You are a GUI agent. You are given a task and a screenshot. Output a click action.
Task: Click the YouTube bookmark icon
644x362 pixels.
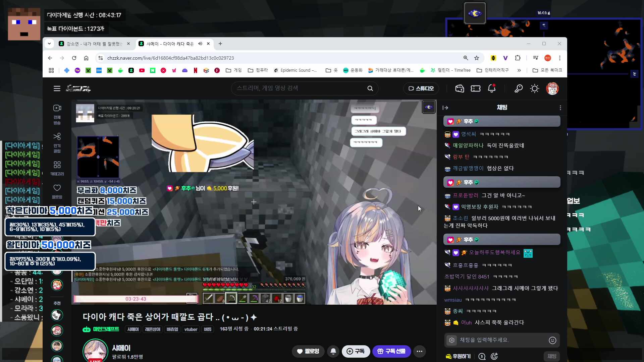coord(142,70)
